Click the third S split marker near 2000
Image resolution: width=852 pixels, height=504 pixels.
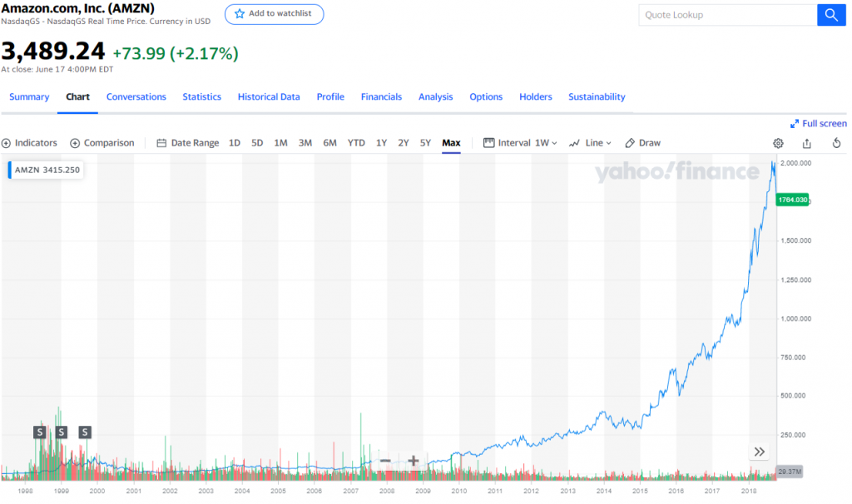pos(85,432)
